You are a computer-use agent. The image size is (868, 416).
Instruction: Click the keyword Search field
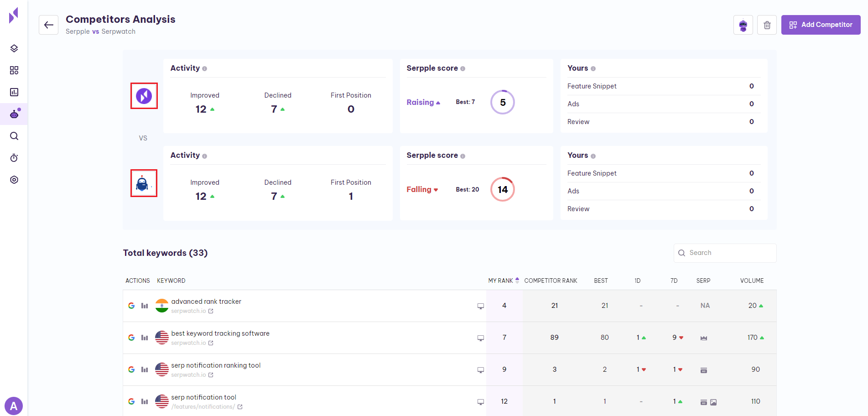pos(725,253)
